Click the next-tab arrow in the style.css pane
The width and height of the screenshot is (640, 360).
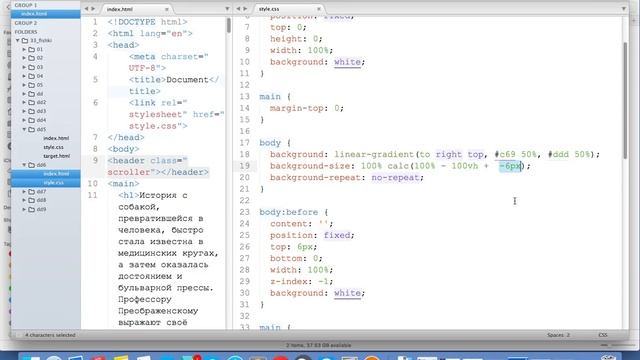click(x=245, y=9)
